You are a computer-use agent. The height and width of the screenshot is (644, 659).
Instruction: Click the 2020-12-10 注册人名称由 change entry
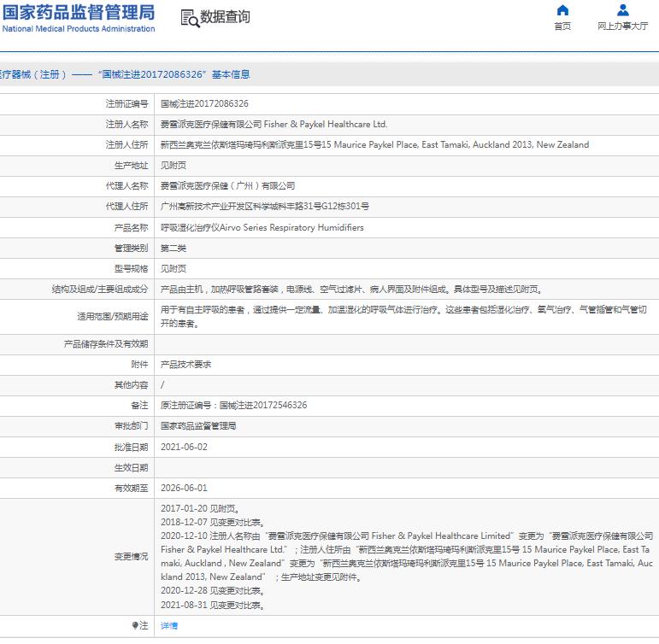click(x=407, y=556)
